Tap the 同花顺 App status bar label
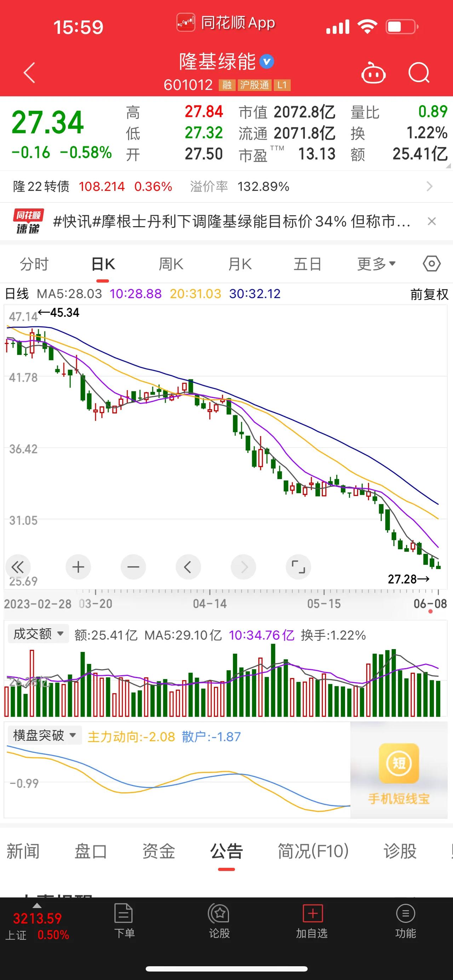Image resolution: width=453 pixels, height=980 pixels. pos(226,23)
